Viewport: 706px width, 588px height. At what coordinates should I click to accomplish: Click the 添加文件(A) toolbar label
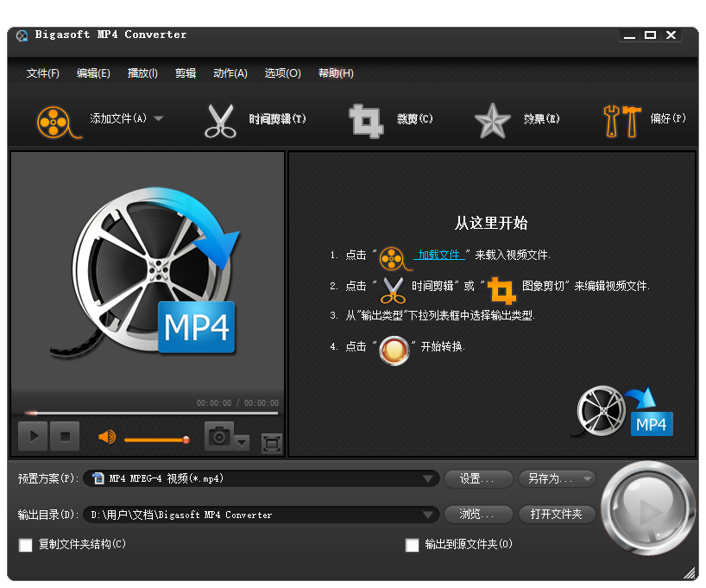pos(118,118)
